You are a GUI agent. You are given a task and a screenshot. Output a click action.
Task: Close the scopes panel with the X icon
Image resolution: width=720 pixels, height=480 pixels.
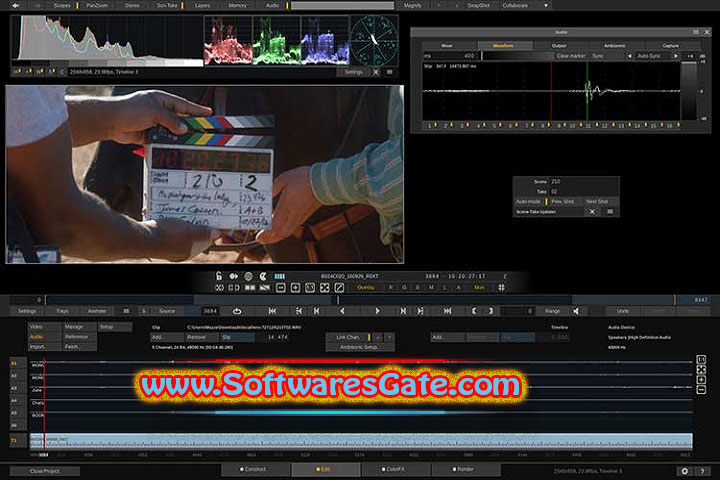coord(376,72)
